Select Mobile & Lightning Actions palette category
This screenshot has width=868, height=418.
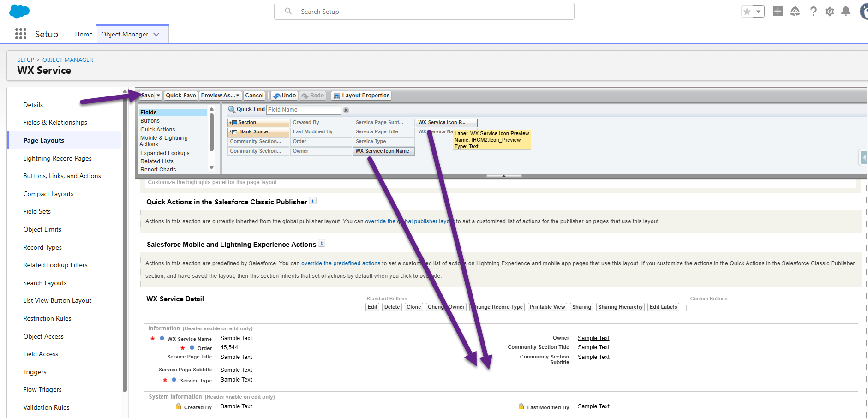164,141
